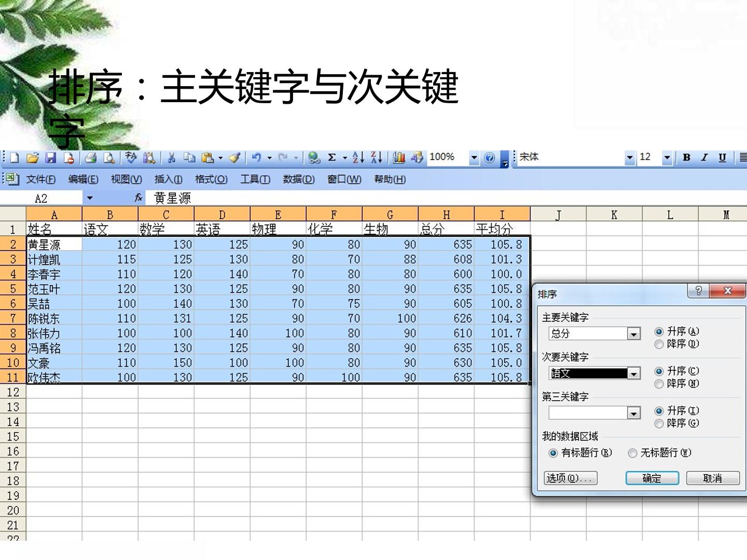Image resolution: width=747 pixels, height=560 pixels.
Task: Paste clipboard contents
Action: (208, 158)
